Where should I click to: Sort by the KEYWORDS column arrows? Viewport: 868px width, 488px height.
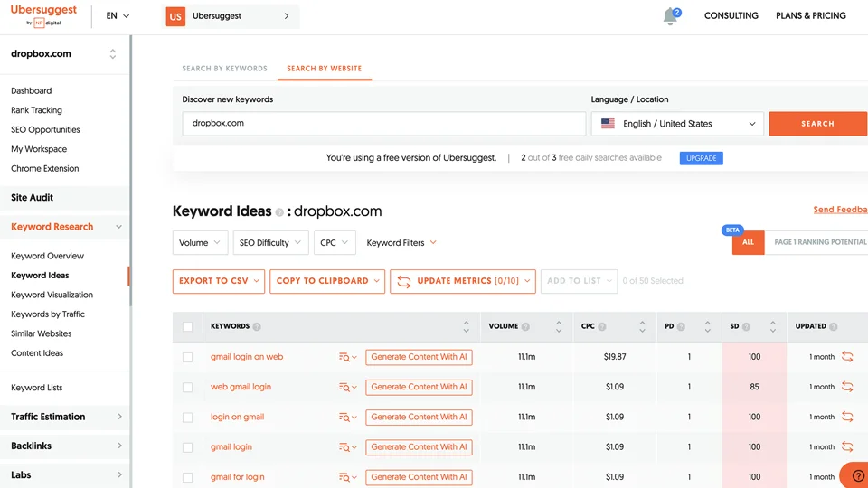tap(467, 326)
